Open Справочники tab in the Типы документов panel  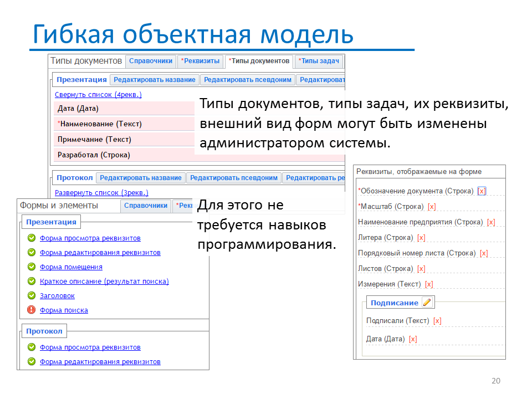[x=151, y=61]
